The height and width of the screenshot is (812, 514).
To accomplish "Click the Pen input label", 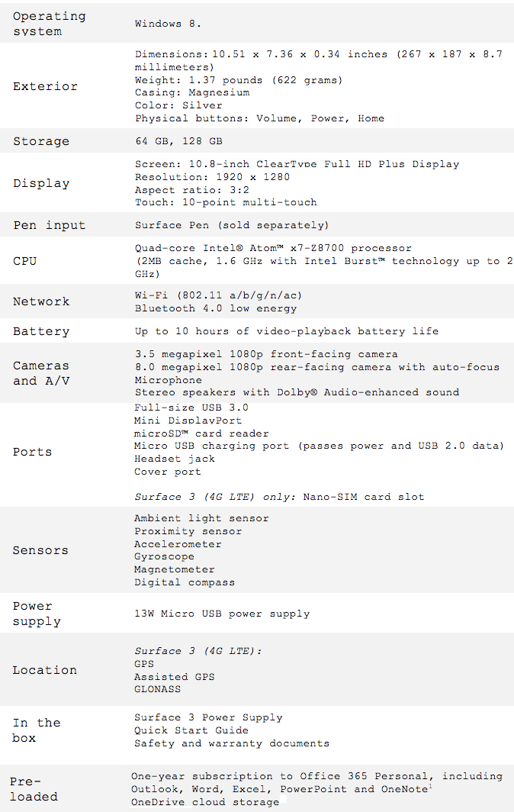I will 49,225.
